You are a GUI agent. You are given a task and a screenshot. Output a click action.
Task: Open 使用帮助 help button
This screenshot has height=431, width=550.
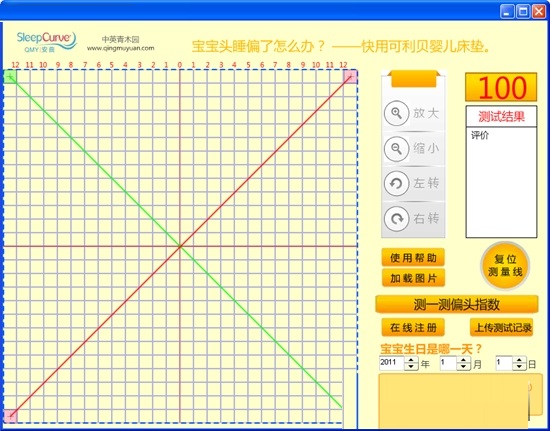tap(413, 258)
